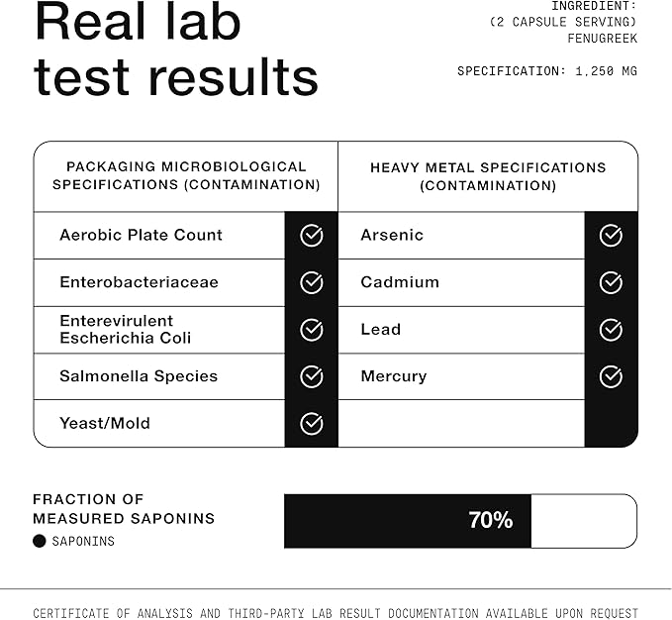Click the Arsenic row label
The height and width of the screenshot is (620, 672).
tap(392, 236)
